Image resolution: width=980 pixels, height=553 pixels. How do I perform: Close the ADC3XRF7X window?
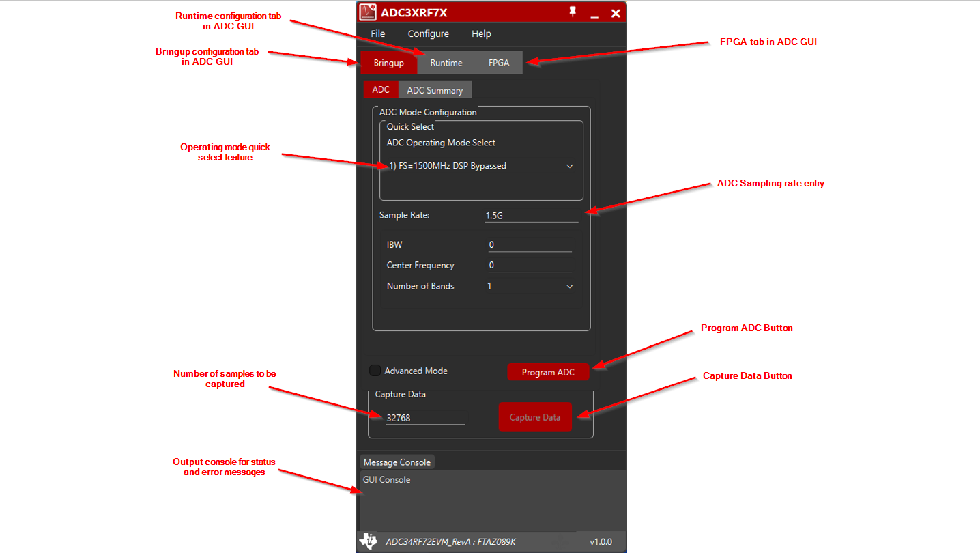click(x=616, y=13)
